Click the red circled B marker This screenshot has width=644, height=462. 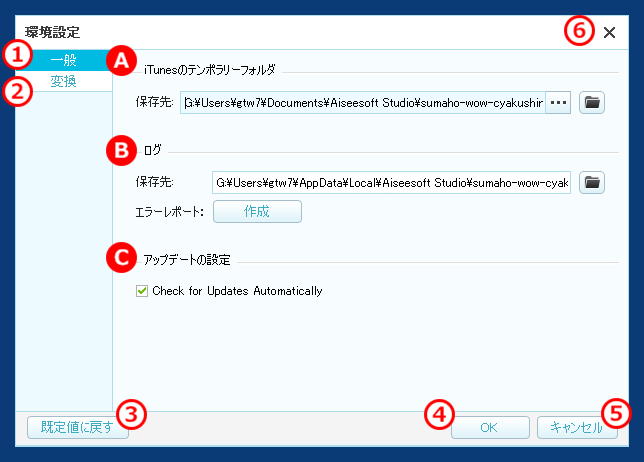122,151
